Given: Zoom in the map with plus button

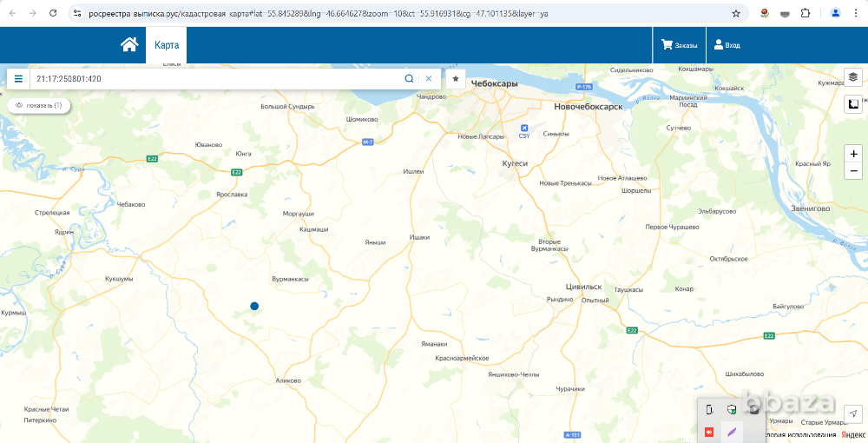Looking at the screenshot, I should click(x=855, y=154).
